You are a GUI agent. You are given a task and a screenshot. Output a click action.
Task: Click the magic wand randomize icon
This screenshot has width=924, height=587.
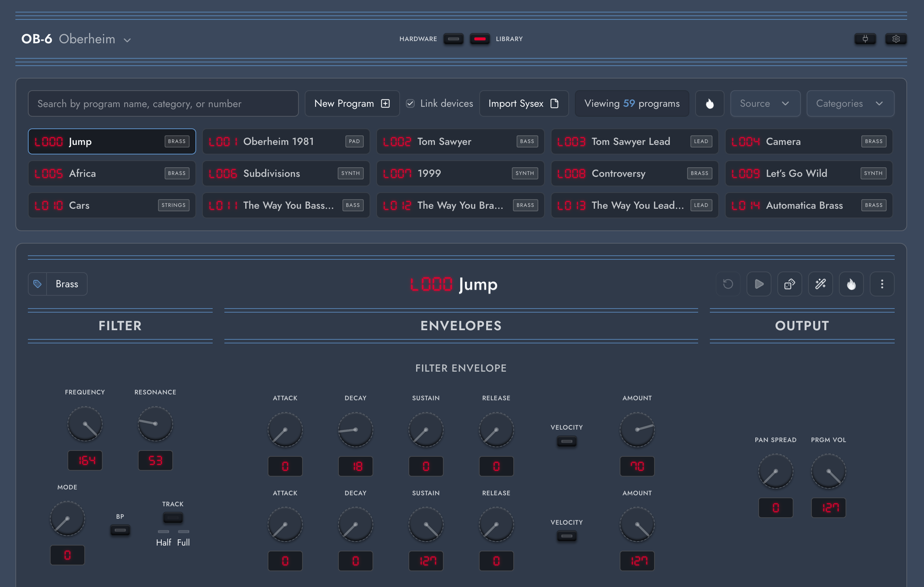point(820,284)
